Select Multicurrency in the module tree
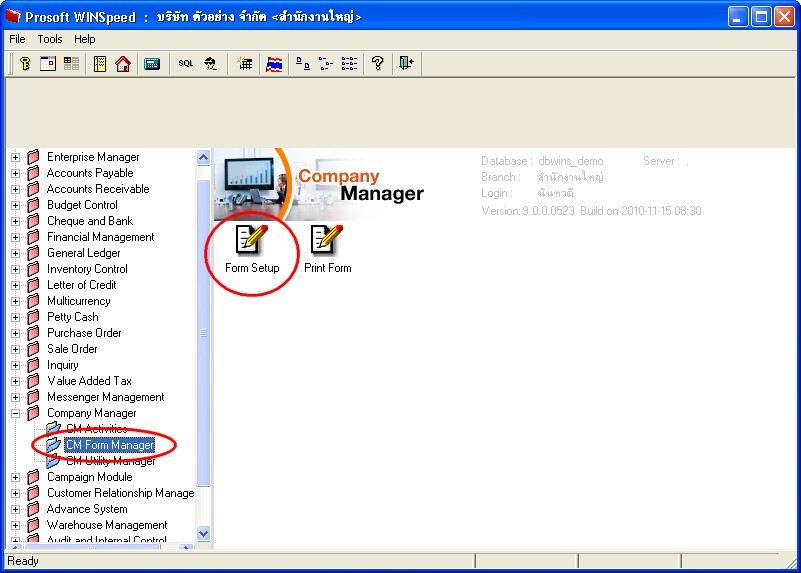 tap(78, 301)
